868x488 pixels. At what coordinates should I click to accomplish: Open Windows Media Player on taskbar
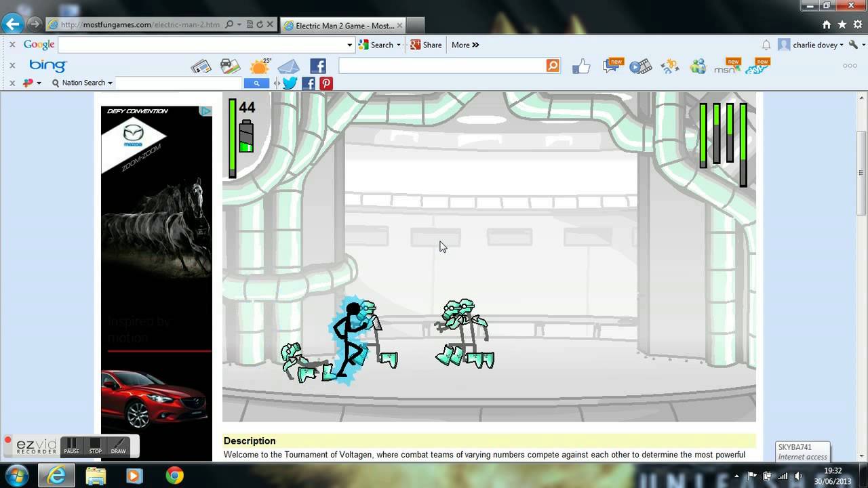click(134, 476)
